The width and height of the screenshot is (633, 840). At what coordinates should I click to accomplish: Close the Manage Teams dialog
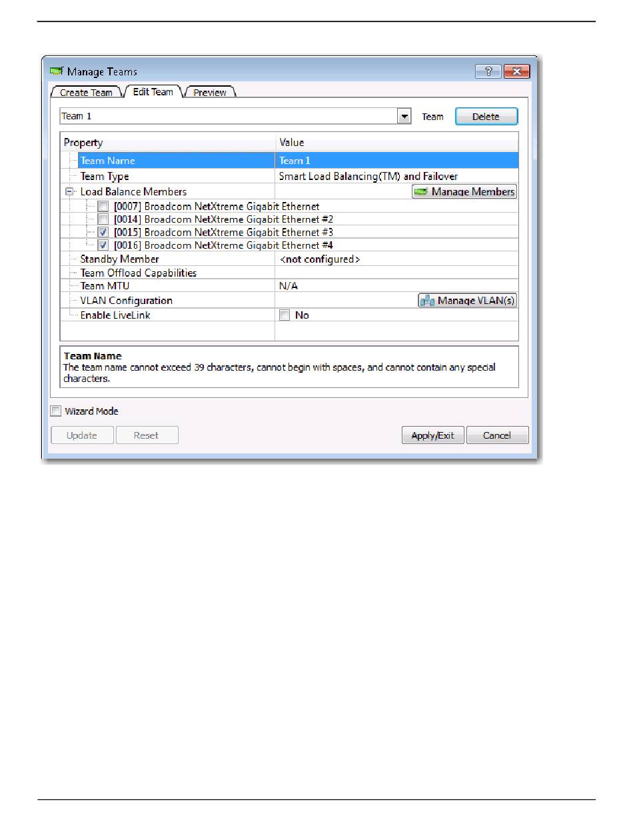[x=516, y=71]
